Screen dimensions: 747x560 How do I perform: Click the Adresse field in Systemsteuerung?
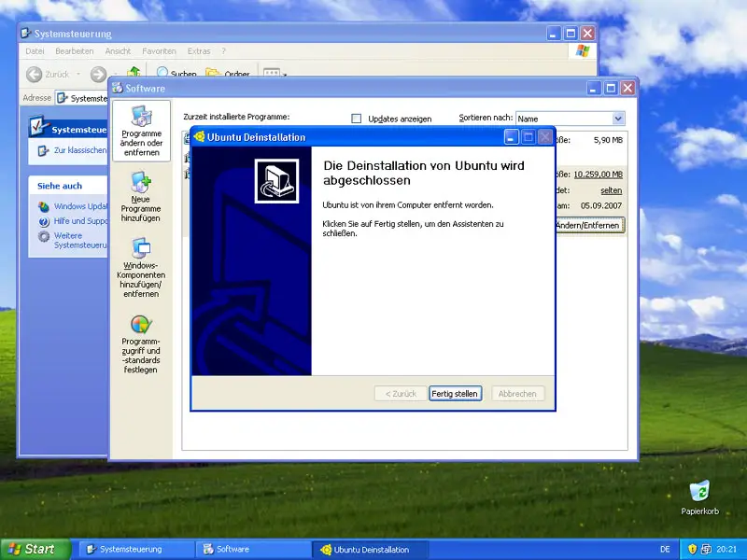(82, 98)
